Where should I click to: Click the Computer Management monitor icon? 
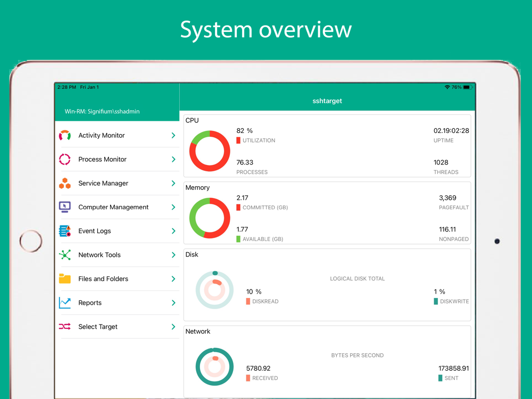[x=65, y=207]
